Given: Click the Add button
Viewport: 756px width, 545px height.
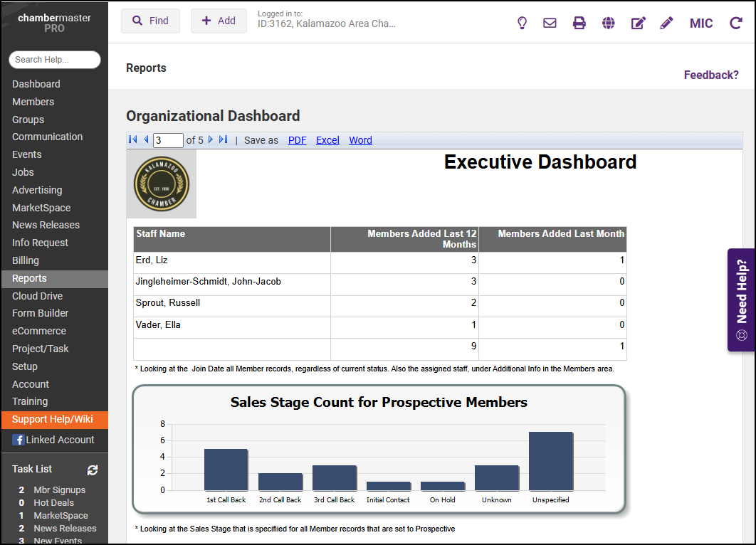Looking at the screenshot, I should 219,21.
